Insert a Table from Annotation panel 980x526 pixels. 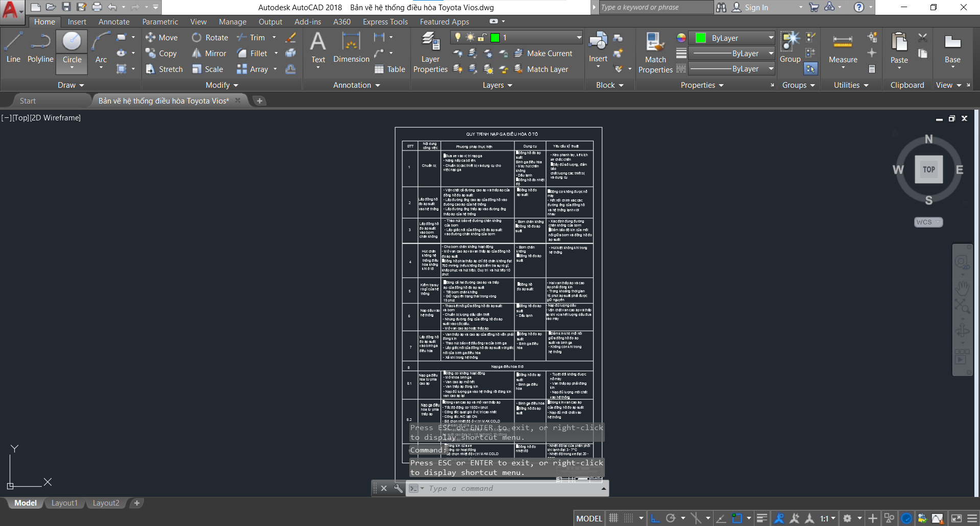point(389,69)
